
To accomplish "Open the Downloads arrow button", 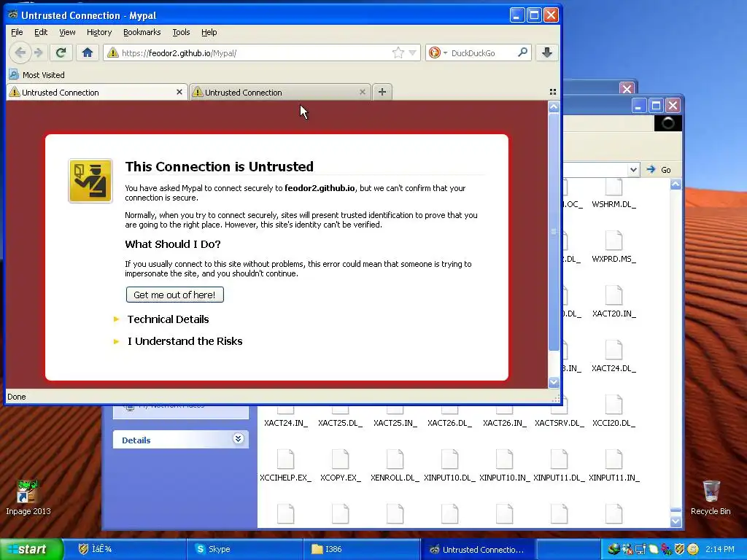I will [547, 52].
